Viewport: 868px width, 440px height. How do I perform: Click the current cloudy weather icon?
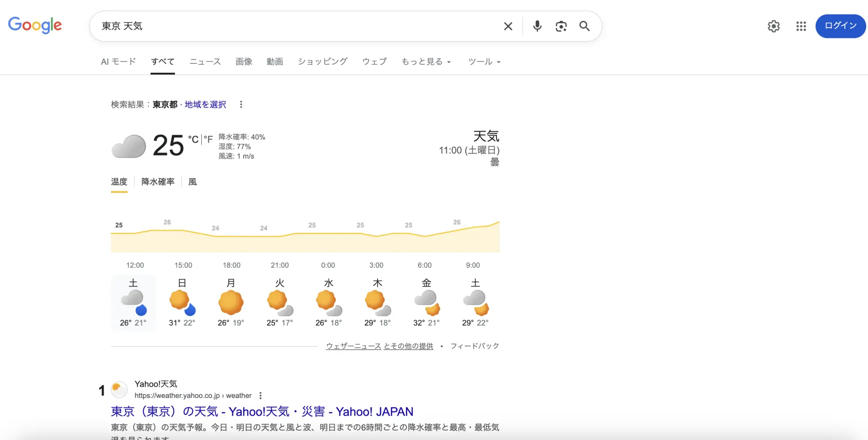point(129,146)
